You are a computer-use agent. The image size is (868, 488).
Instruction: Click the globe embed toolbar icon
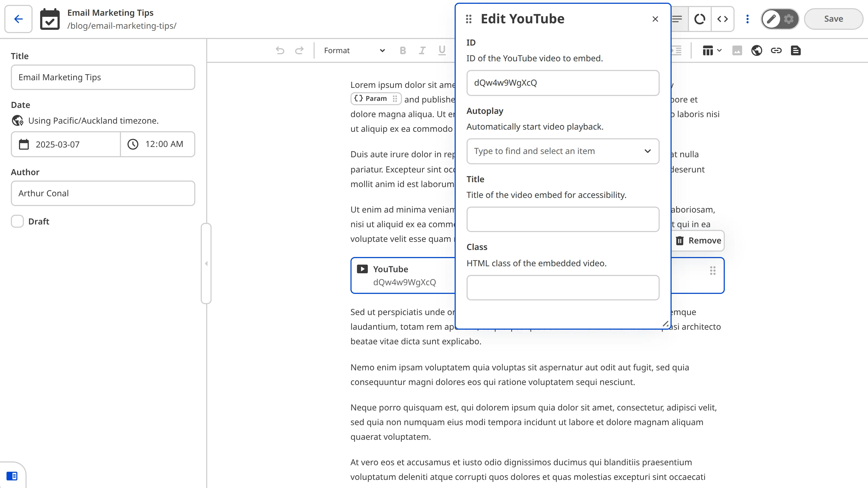coord(757,50)
